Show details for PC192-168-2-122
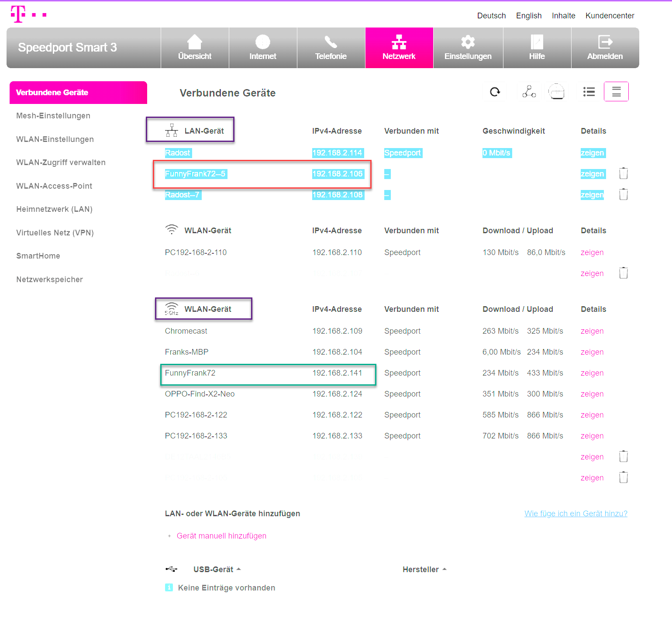The width and height of the screenshot is (672, 618). [x=592, y=415]
